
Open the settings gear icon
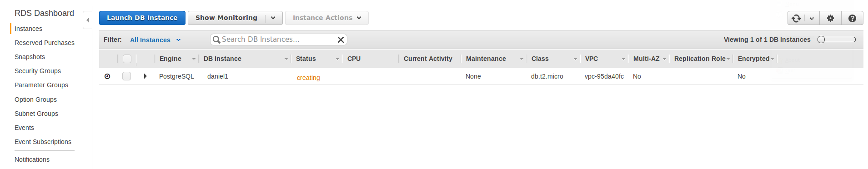pos(830,18)
